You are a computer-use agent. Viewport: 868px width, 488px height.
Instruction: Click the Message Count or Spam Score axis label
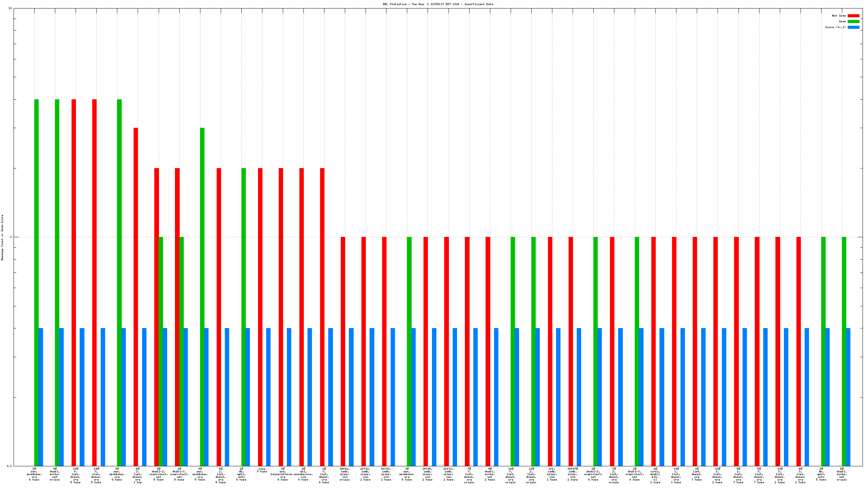pos(2,237)
